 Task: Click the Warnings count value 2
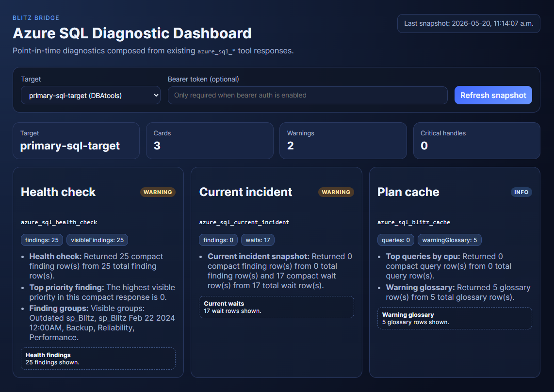291,146
